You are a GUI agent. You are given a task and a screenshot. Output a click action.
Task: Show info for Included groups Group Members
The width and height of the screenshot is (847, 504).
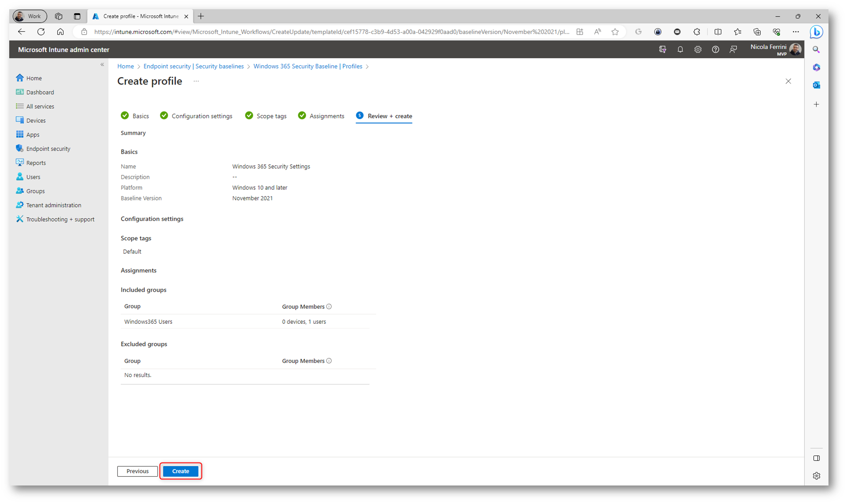(329, 307)
